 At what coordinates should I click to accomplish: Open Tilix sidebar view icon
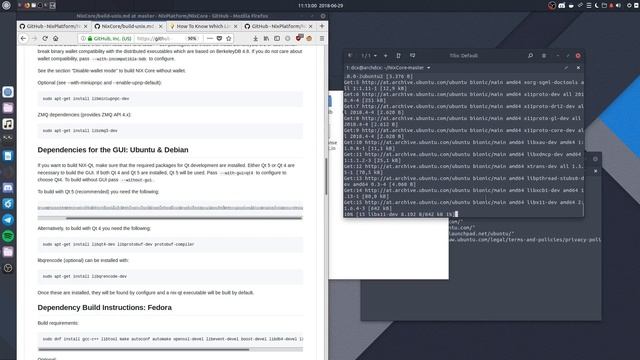(350, 56)
